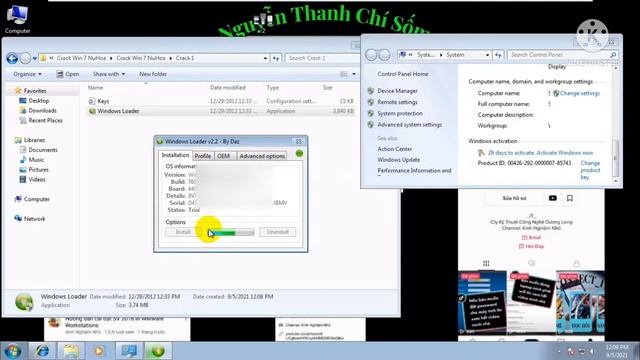This screenshot has width=640, height=360.
Task: Expand Explorer address bar history dropdown
Action: coord(265,58)
